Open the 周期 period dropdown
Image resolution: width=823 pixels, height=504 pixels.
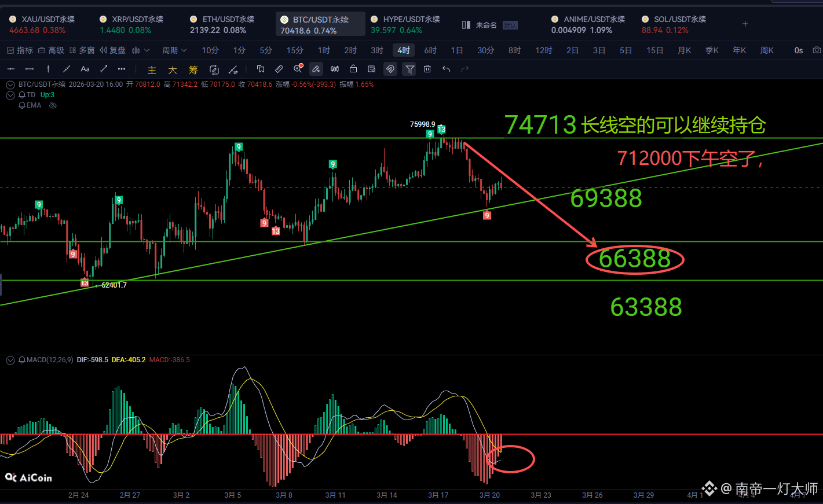174,50
